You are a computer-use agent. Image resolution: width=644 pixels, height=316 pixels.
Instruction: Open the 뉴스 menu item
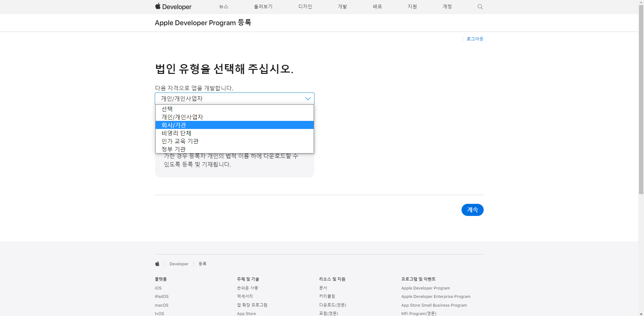click(224, 7)
